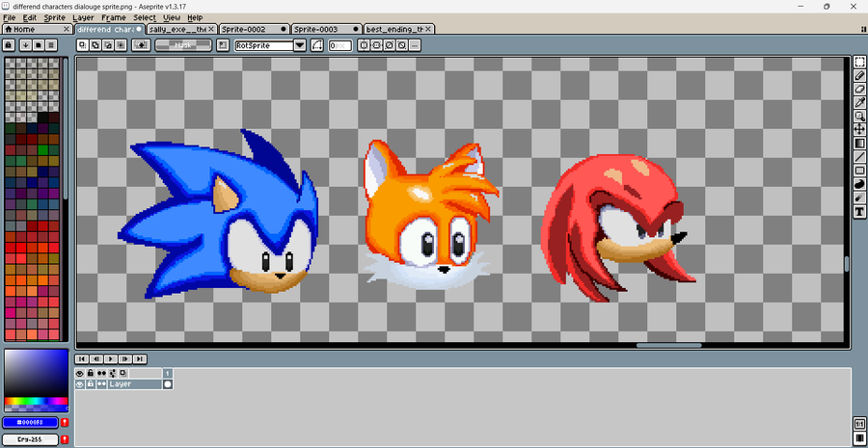Open the Help menu
This screenshot has height=448, width=868.
point(195,17)
